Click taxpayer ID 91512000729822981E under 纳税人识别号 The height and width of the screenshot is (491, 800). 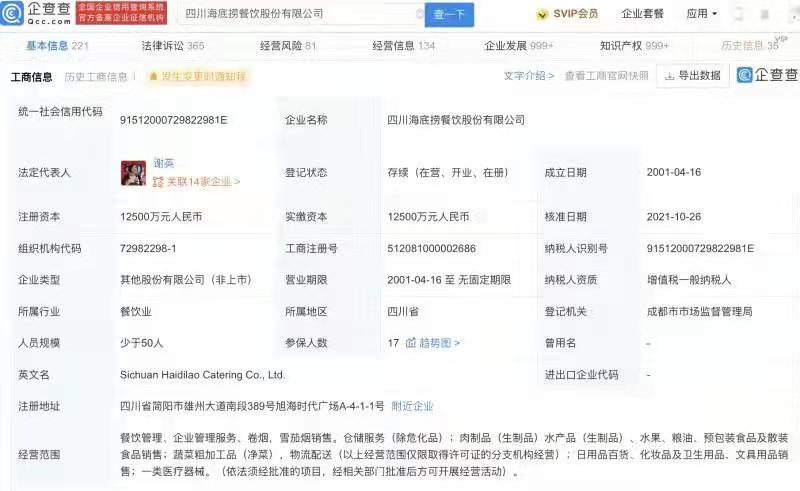[x=700, y=249]
